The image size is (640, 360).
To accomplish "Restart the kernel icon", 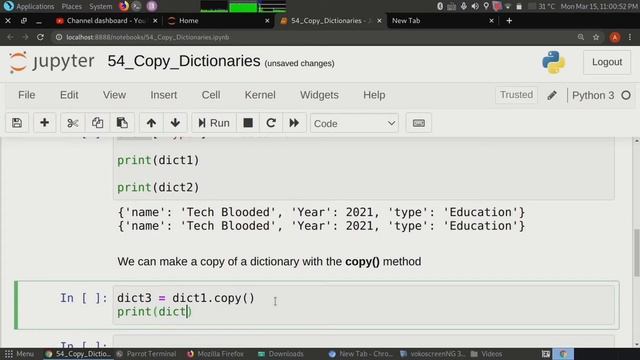I will point(271,123).
